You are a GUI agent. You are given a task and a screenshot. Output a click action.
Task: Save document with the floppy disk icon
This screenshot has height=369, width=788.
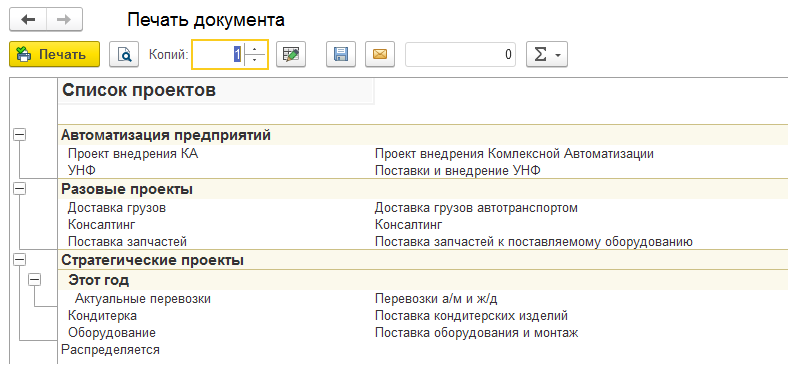tap(341, 54)
